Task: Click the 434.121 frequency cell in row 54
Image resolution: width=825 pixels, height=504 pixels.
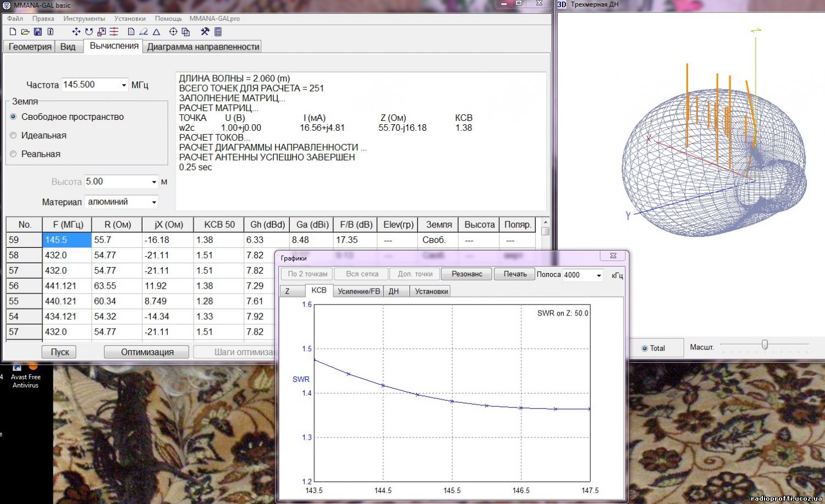Action: pos(67,317)
